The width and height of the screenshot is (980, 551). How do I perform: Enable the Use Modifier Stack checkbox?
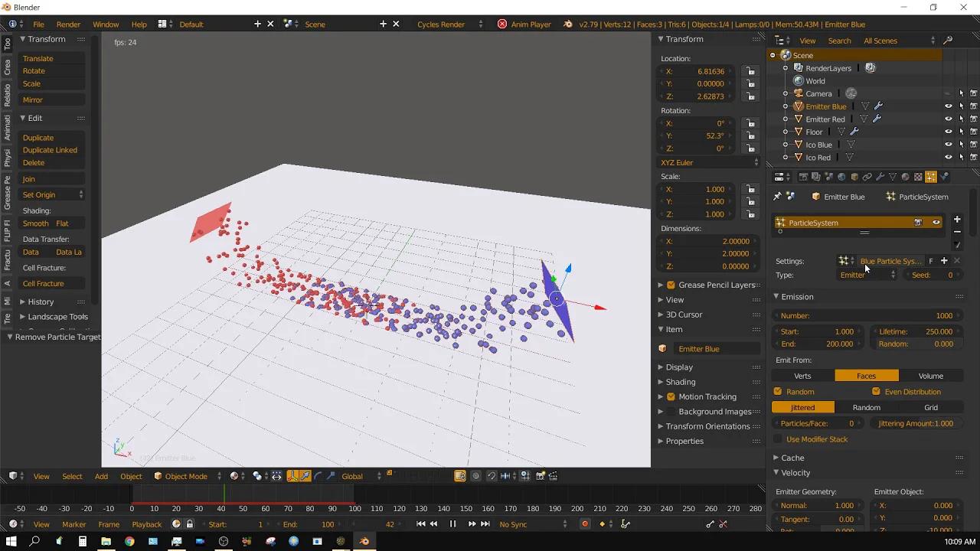tap(778, 439)
